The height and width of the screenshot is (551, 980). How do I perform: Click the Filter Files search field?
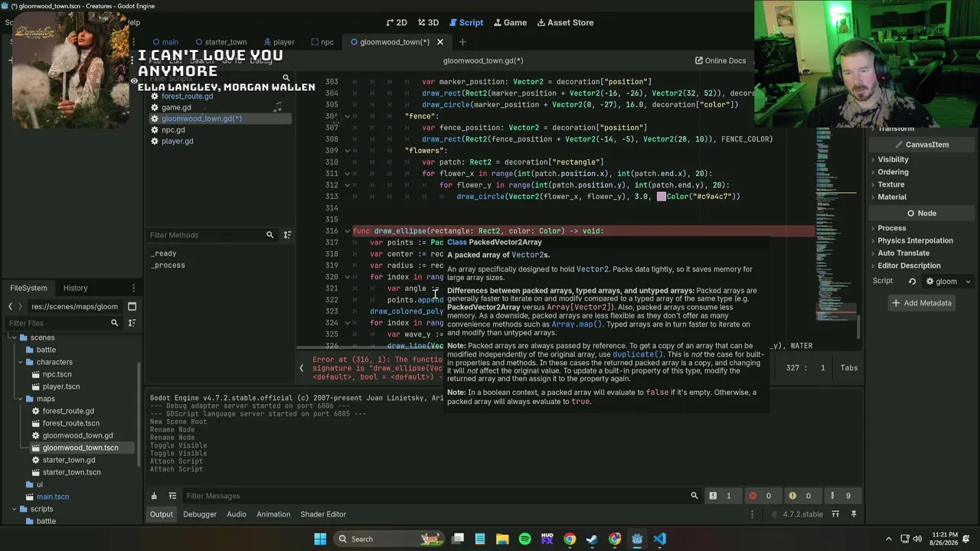pos(63,323)
